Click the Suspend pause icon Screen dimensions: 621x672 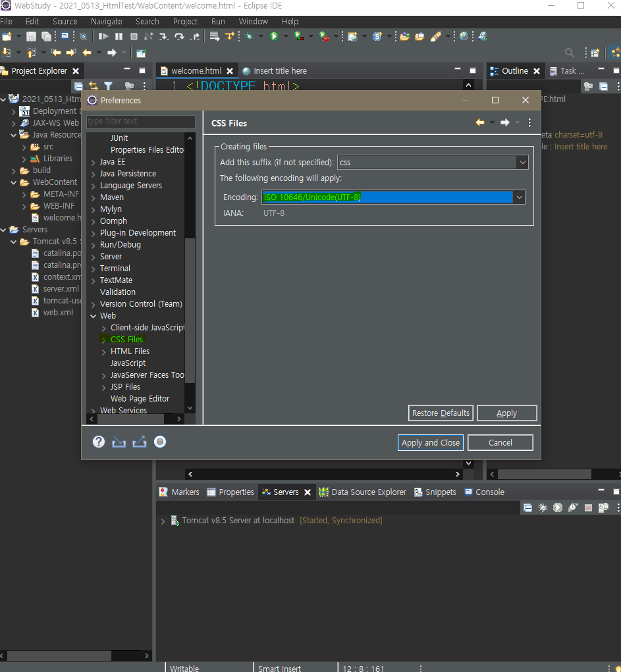click(119, 36)
